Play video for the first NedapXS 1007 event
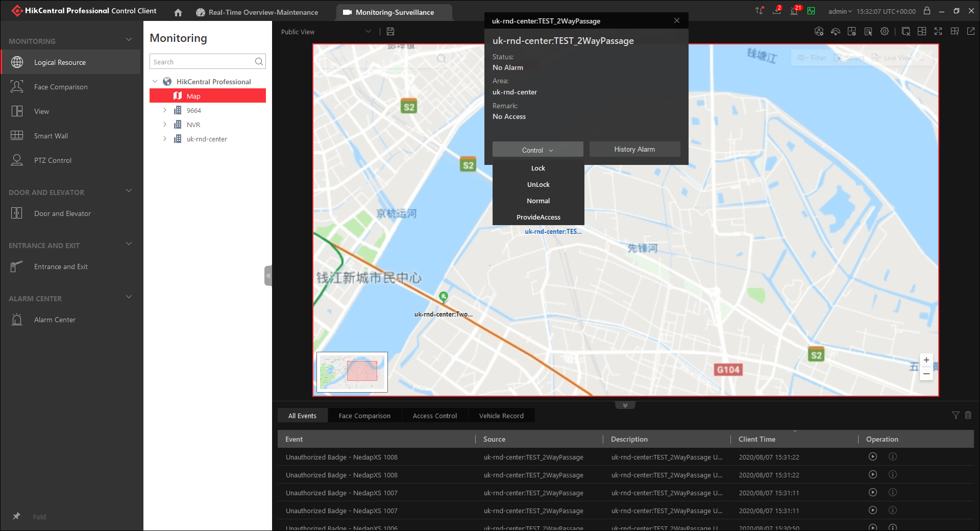 click(x=873, y=493)
